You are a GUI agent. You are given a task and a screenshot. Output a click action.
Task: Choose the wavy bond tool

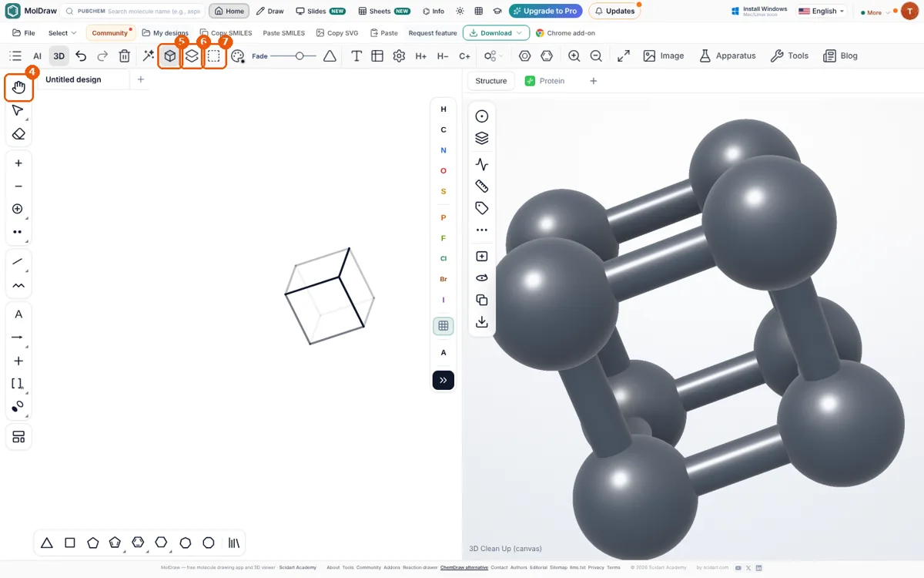click(18, 285)
